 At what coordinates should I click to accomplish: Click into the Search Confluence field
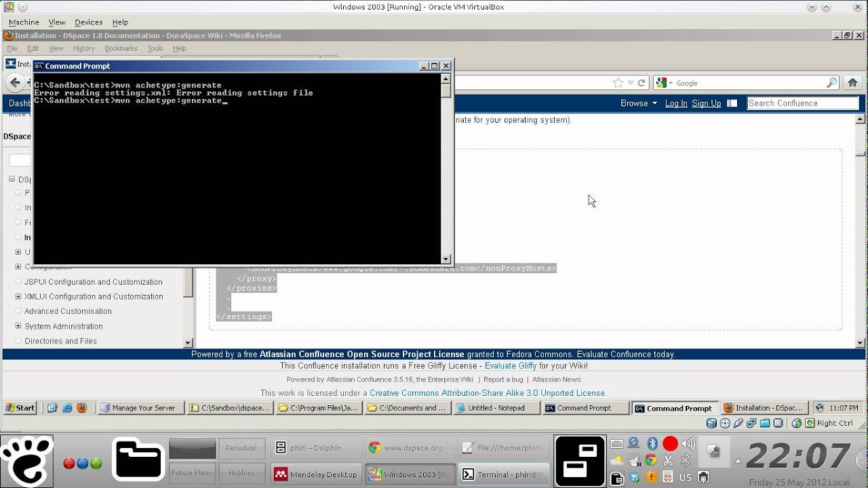coord(803,103)
